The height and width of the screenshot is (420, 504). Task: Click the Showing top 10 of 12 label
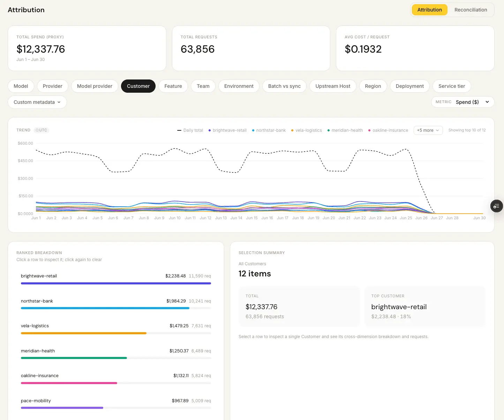click(x=467, y=130)
